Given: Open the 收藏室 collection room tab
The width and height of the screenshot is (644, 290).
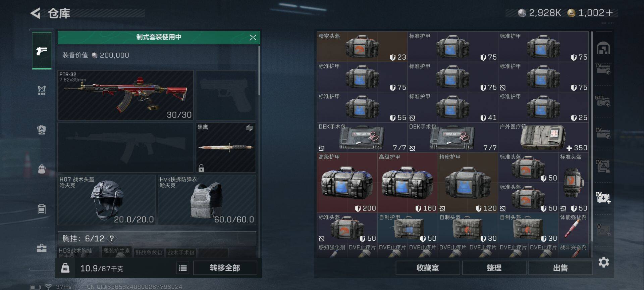Looking at the screenshot, I should click(x=428, y=268).
